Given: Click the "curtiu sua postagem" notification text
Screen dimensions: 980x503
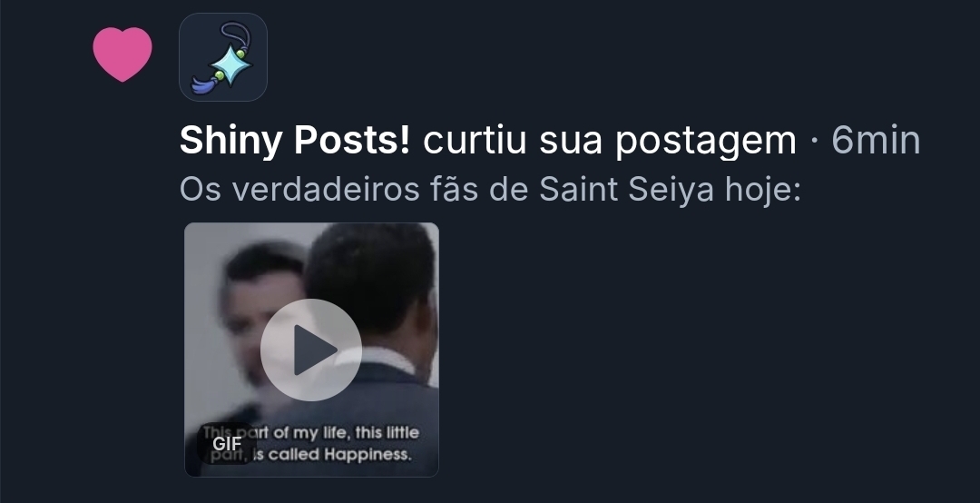Looking at the screenshot, I should click(x=610, y=141).
